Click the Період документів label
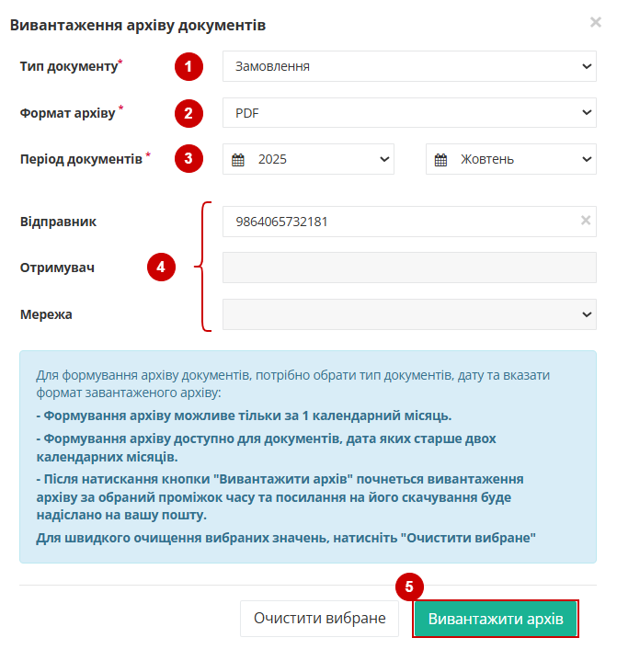 tap(81, 158)
